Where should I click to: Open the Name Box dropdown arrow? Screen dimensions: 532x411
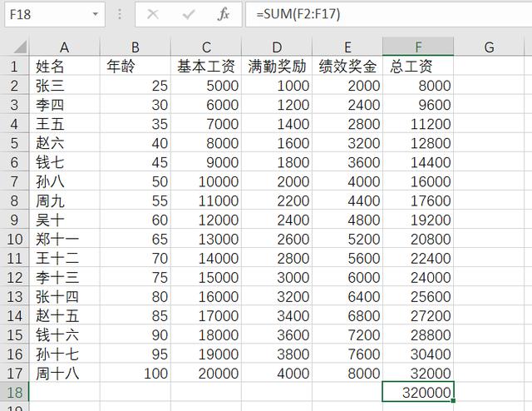96,14
